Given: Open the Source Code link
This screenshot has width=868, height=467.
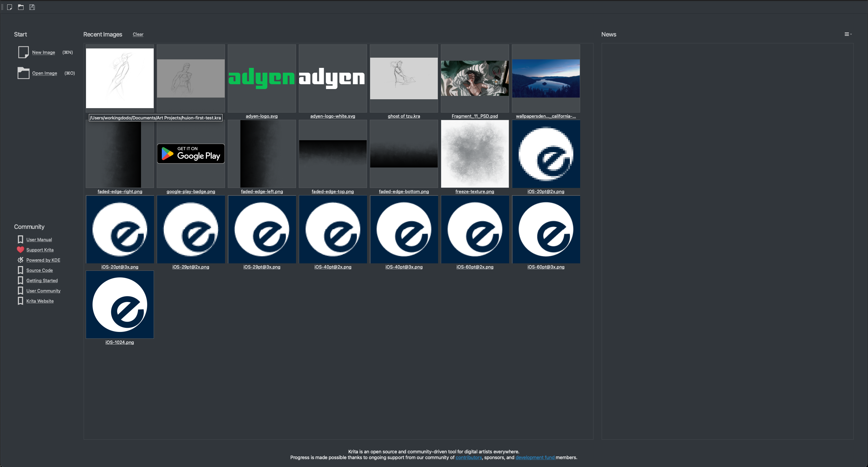Looking at the screenshot, I should click(40, 270).
